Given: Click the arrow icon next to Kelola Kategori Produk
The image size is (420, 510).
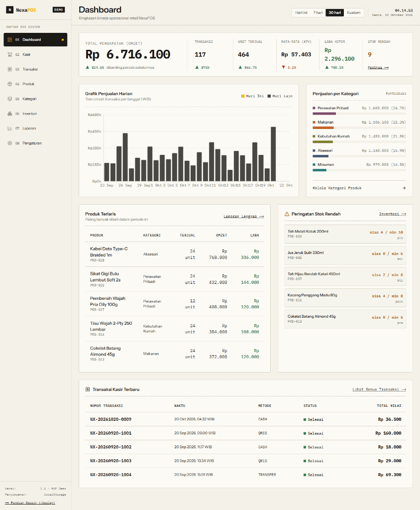Looking at the screenshot, I should coord(404,188).
